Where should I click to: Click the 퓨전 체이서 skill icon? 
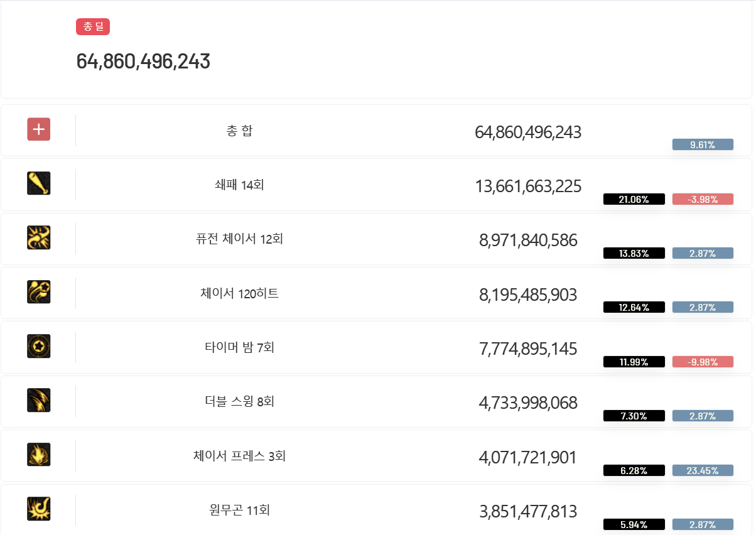click(39, 237)
